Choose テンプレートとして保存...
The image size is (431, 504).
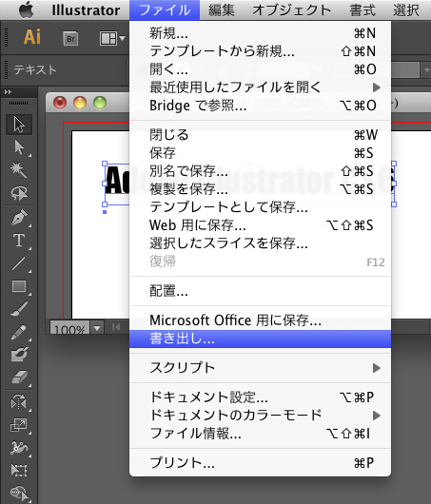[x=260, y=206]
